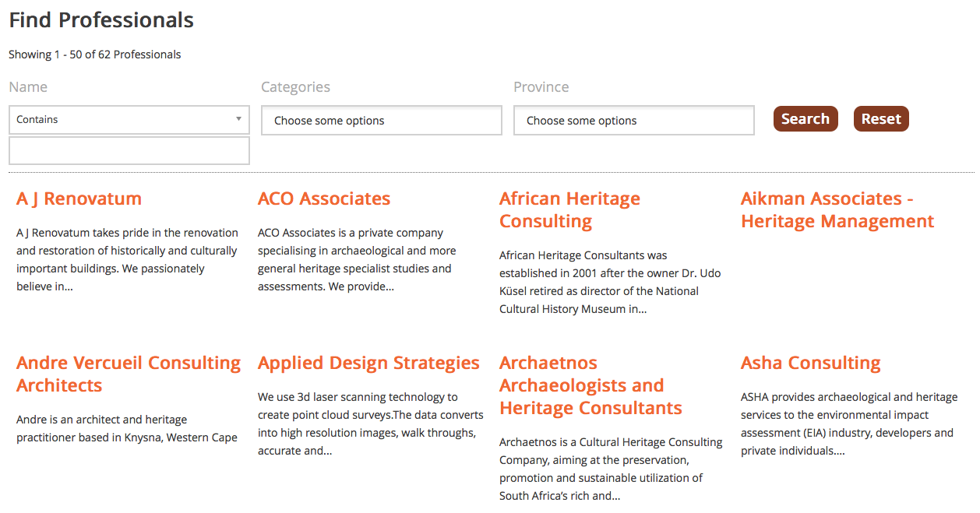Screen dimensions: 980x513
Task: Open the Asha Consulting listing
Action: (x=810, y=363)
